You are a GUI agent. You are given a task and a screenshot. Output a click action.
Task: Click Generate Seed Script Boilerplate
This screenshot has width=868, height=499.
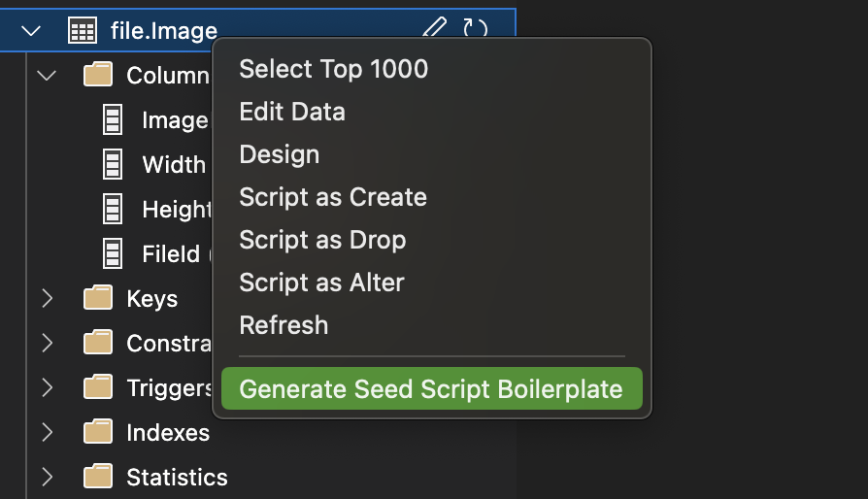click(430, 389)
